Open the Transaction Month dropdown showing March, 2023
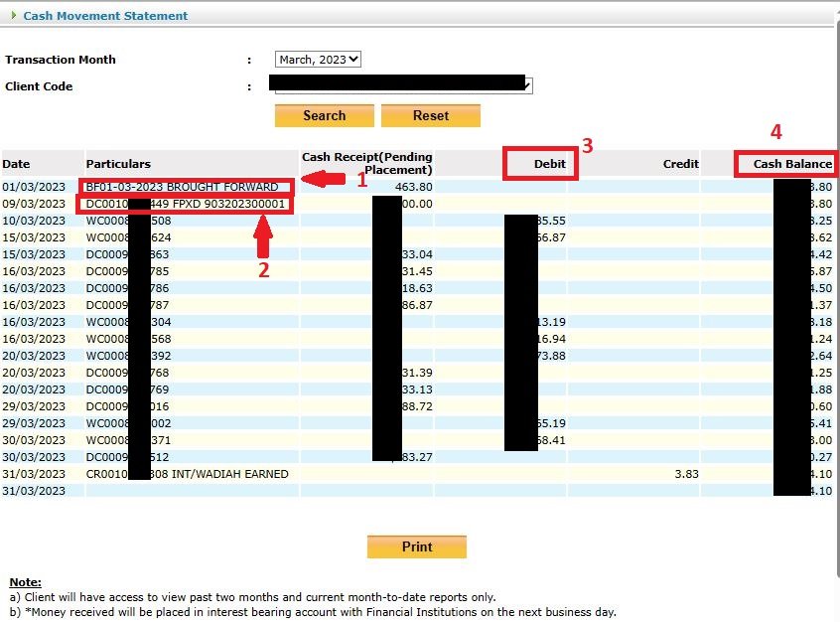Viewport: 840px width, 622px height. click(316, 59)
